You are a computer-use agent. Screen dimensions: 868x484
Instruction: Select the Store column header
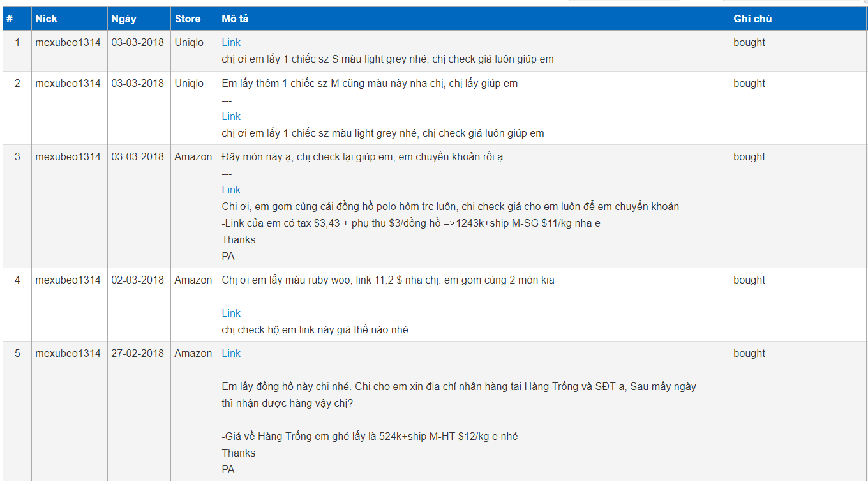(x=188, y=19)
